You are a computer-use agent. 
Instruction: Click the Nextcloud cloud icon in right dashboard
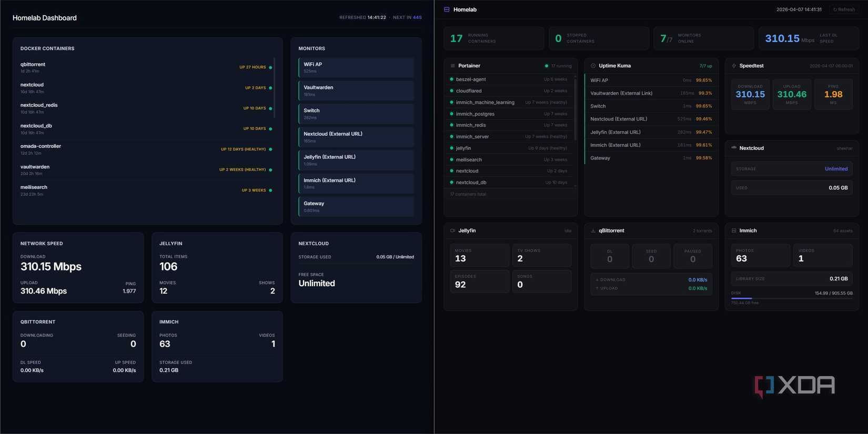734,148
